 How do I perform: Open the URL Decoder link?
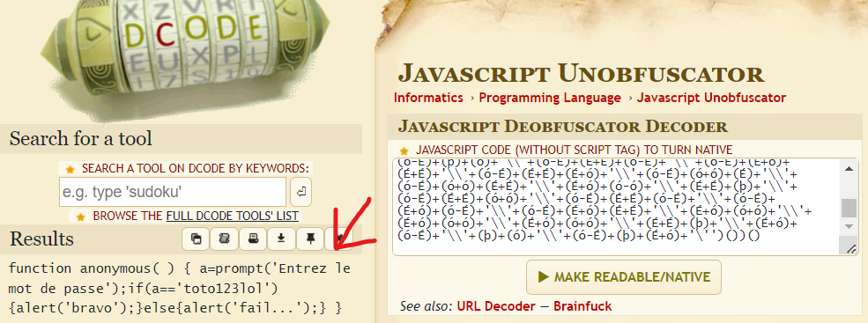click(x=496, y=306)
